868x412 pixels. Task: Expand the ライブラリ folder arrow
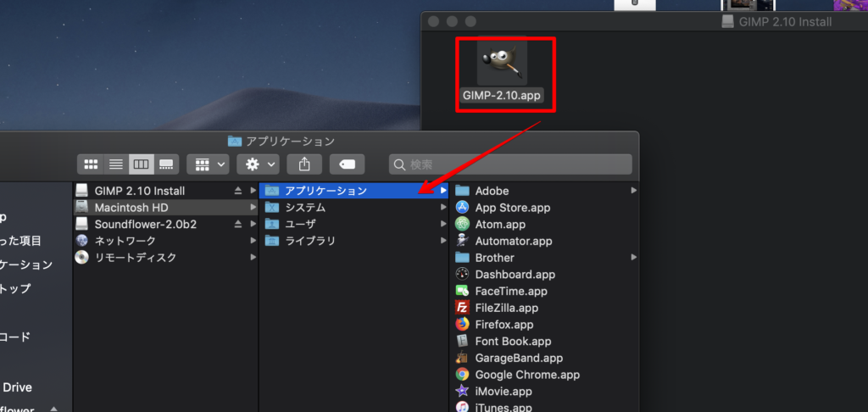[x=442, y=241]
